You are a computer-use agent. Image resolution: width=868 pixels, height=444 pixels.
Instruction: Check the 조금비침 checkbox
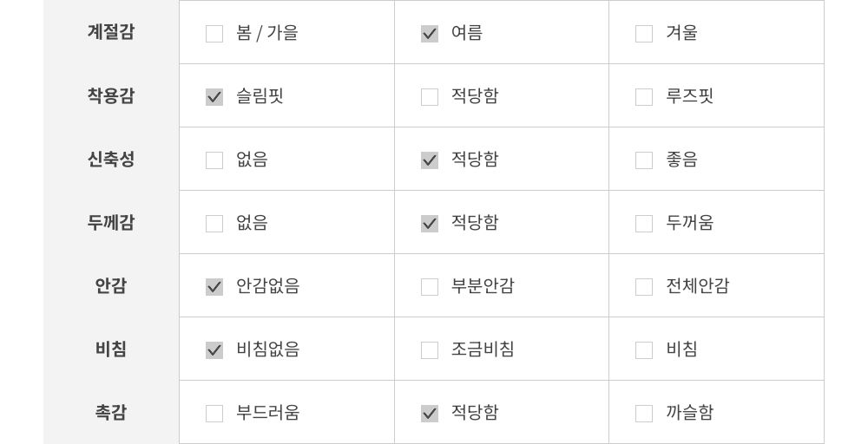430,350
